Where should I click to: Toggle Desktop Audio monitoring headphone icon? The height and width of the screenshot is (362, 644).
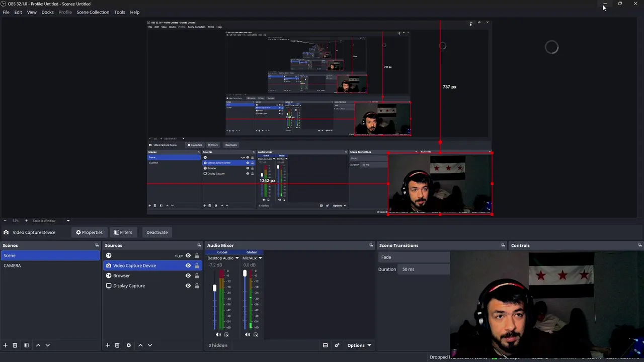pyautogui.click(x=226, y=334)
